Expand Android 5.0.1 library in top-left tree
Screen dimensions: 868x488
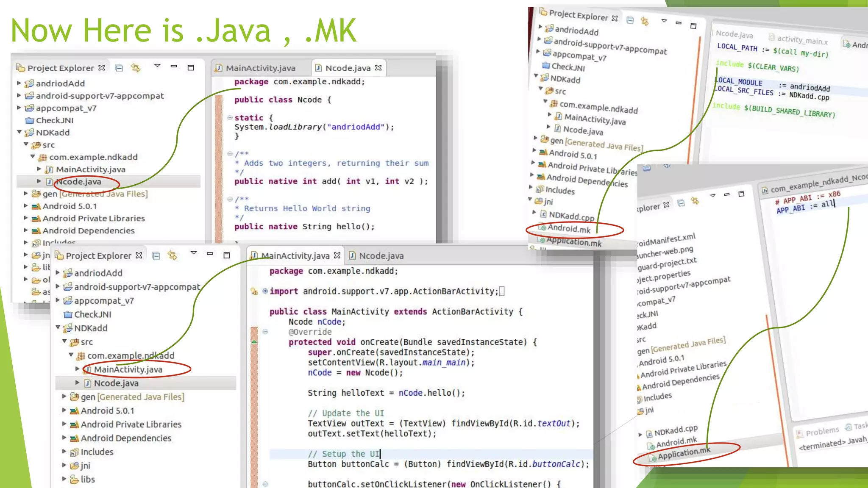click(x=26, y=206)
